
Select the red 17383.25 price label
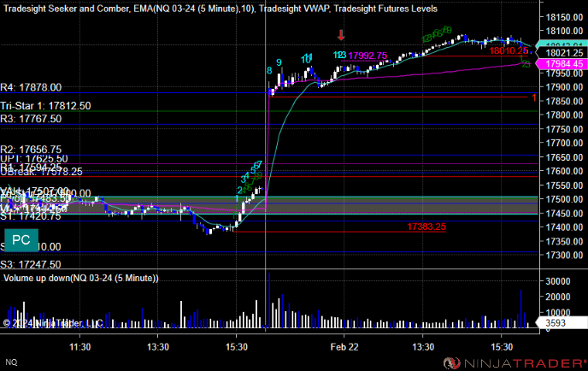426,227
